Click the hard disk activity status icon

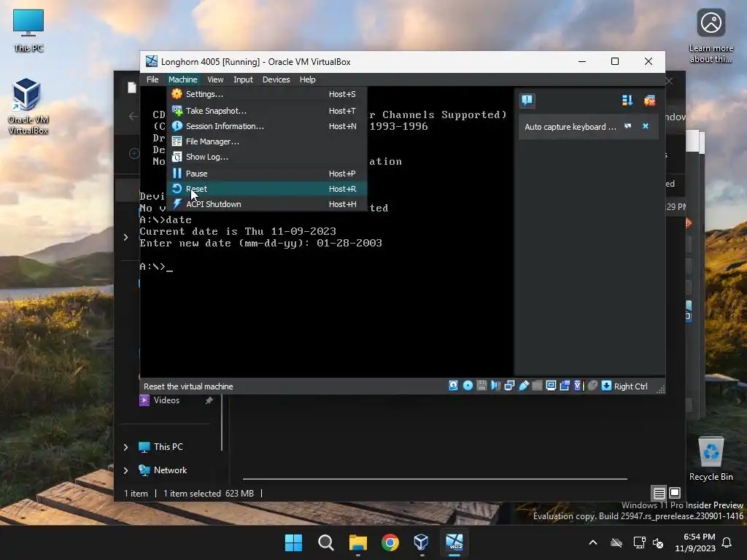[454, 386]
